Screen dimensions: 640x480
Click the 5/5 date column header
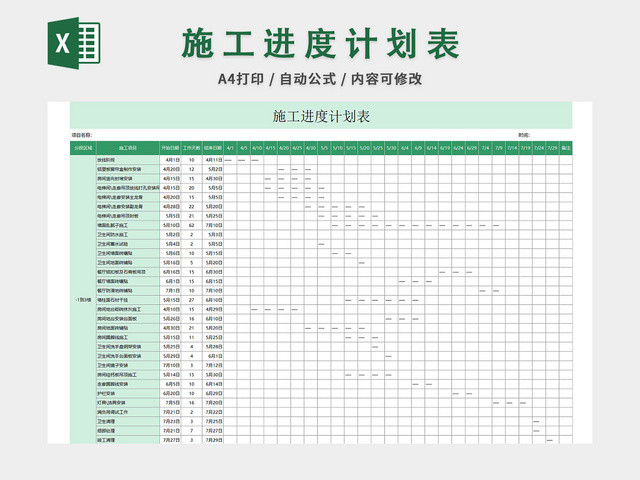click(324, 148)
